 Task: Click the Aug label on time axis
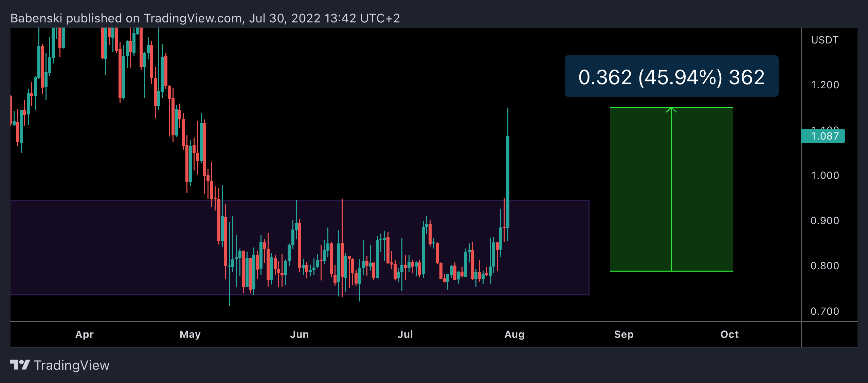[514, 334]
